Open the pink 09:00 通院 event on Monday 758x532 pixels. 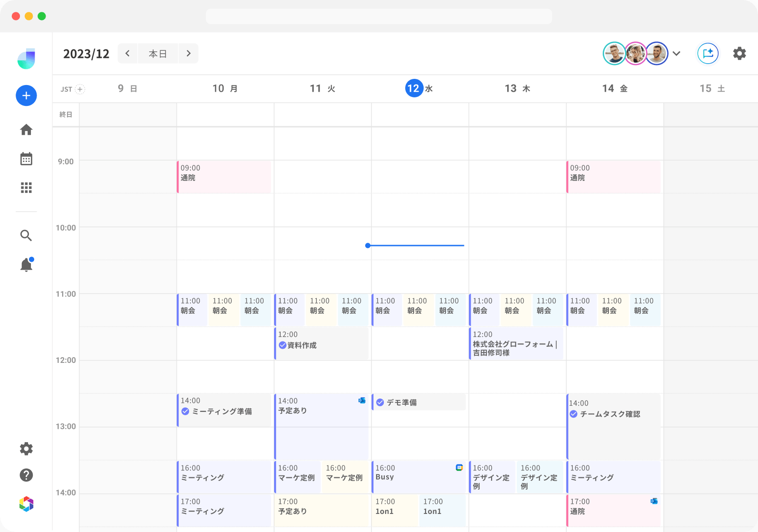coord(224,177)
